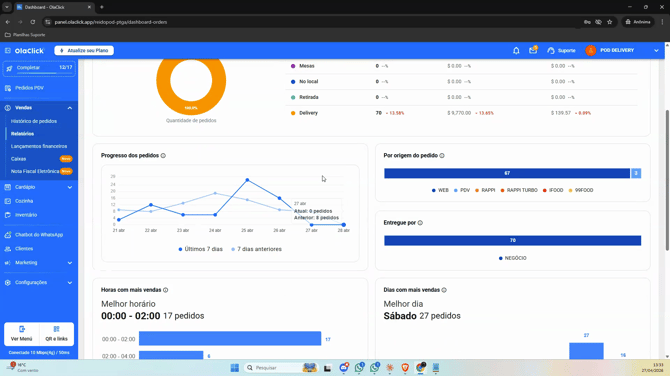The image size is (670, 376).
Task: Open Histórico de pedidos submenu item
Action: (x=34, y=121)
